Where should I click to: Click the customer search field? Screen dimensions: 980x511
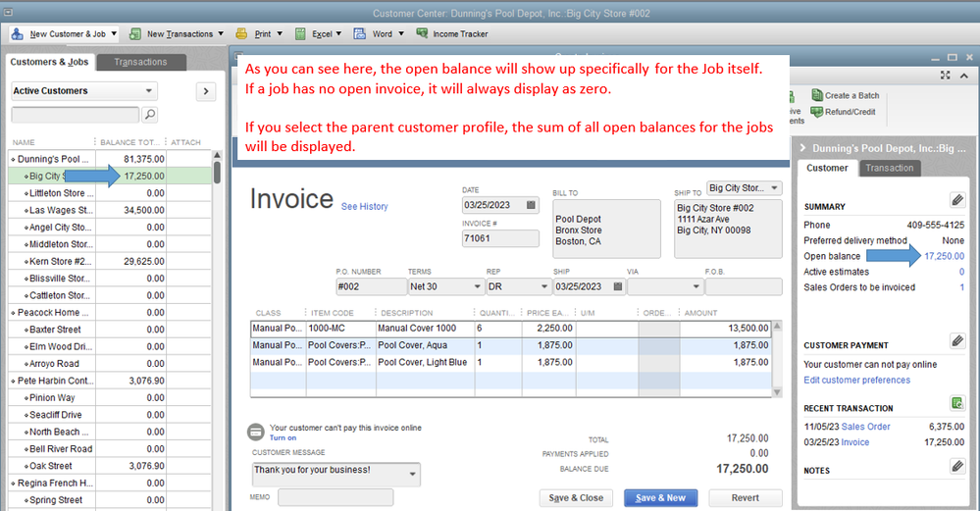(x=75, y=115)
